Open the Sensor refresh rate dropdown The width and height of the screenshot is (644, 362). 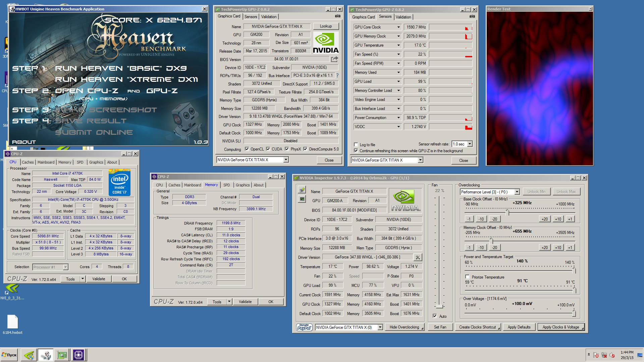pyautogui.click(x=470, y=144)
